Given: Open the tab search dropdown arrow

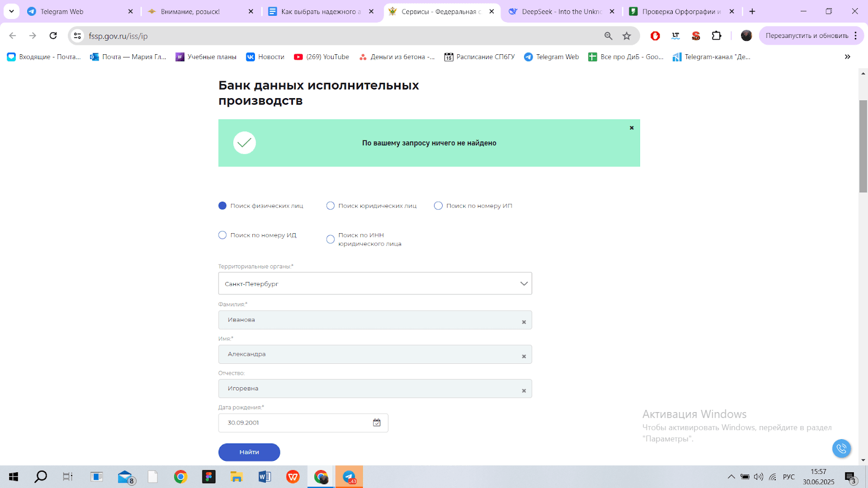Looking at the screenshot, I should pyautogui.click(x=11, y=11).
